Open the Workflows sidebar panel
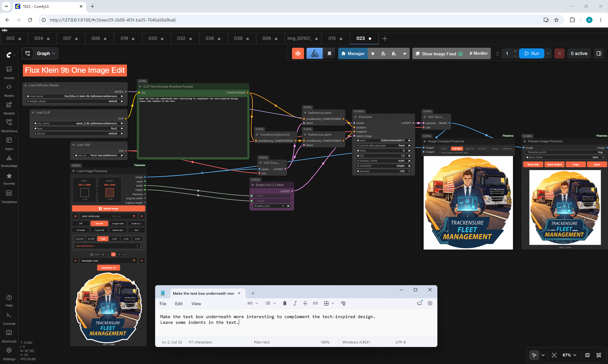The width and height of the screenshot is (608, 364). (x=9, y=126)
